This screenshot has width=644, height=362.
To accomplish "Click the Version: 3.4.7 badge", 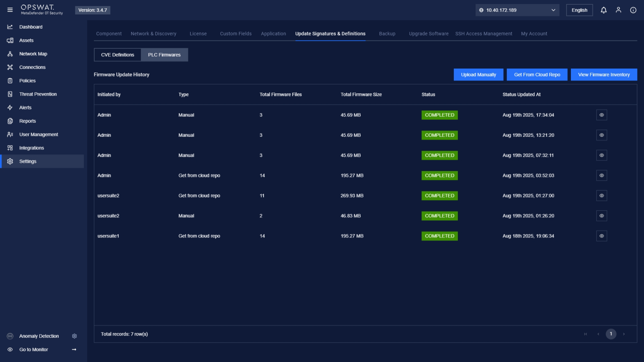I will click(93, 10).
